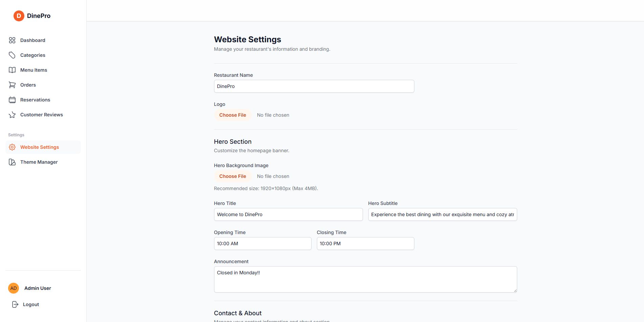Choose a Hero Background Image file
This screenshot has height=322, width=644.
pos(233,176)
